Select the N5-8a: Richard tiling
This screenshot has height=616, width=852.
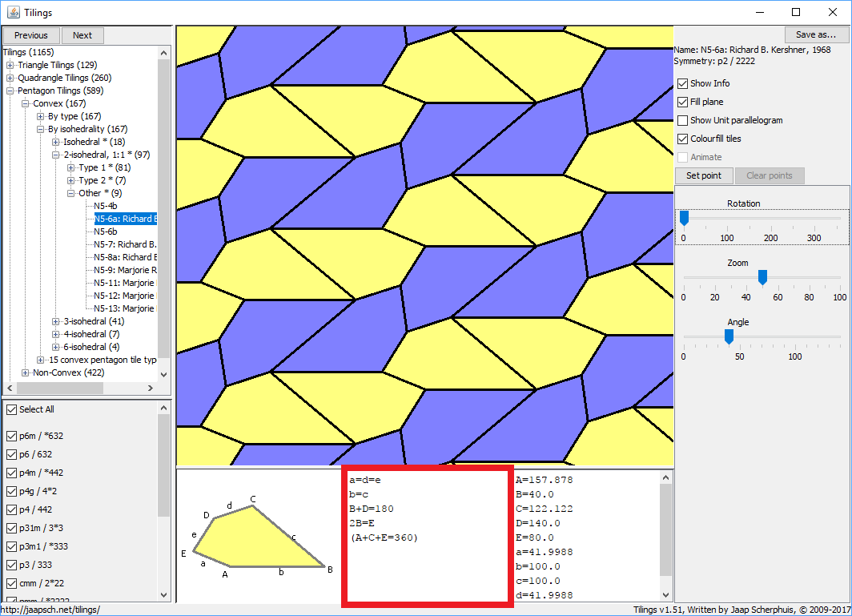(x=125, y=257)
